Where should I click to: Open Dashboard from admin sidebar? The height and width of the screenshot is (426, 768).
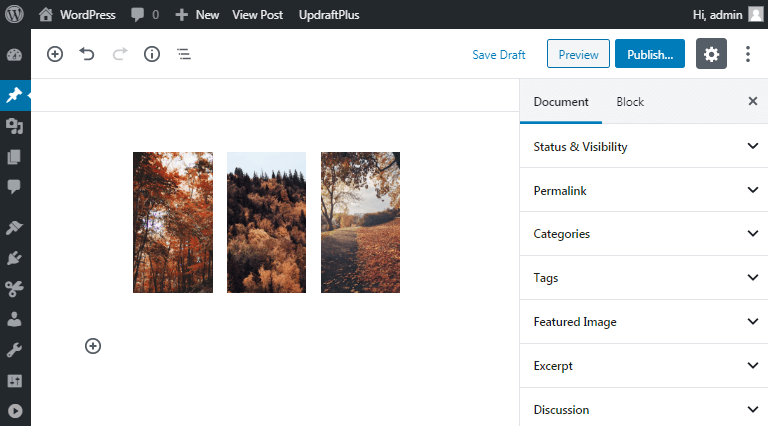pyautogui.click(x=14, y=55)
